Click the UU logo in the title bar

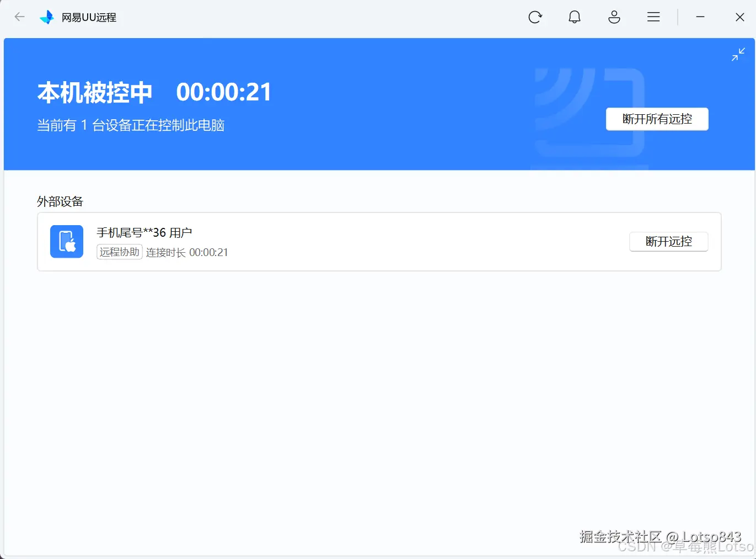tap(47, 17)
